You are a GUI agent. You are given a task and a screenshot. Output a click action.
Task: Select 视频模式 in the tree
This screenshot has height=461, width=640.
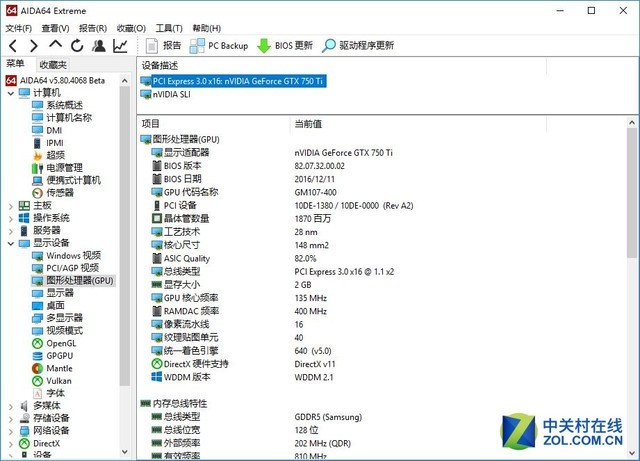58,330
